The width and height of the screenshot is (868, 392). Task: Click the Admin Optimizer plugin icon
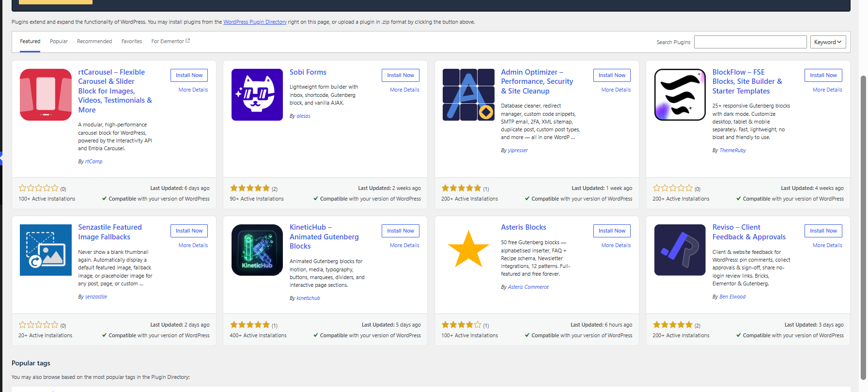point(468,94)
